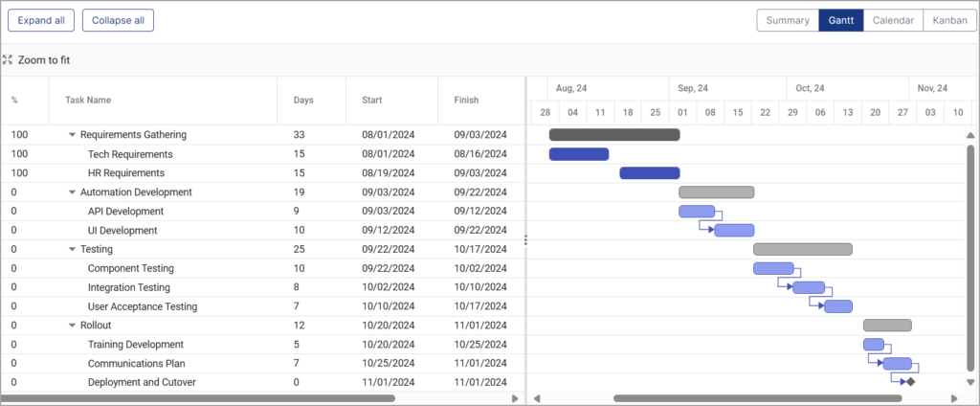Collapse the Rollout group
The width and height of the screenshot is (980, 406).
click(x=72, y=326)
